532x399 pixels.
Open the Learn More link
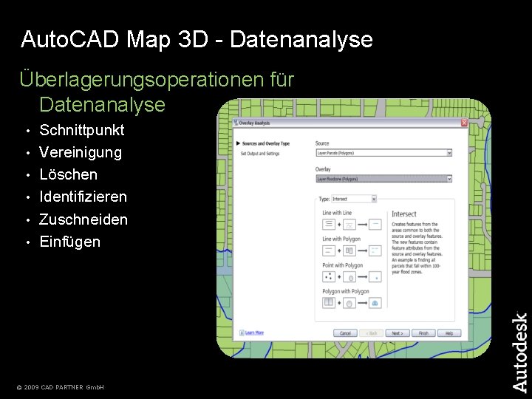tap(254, 332)
